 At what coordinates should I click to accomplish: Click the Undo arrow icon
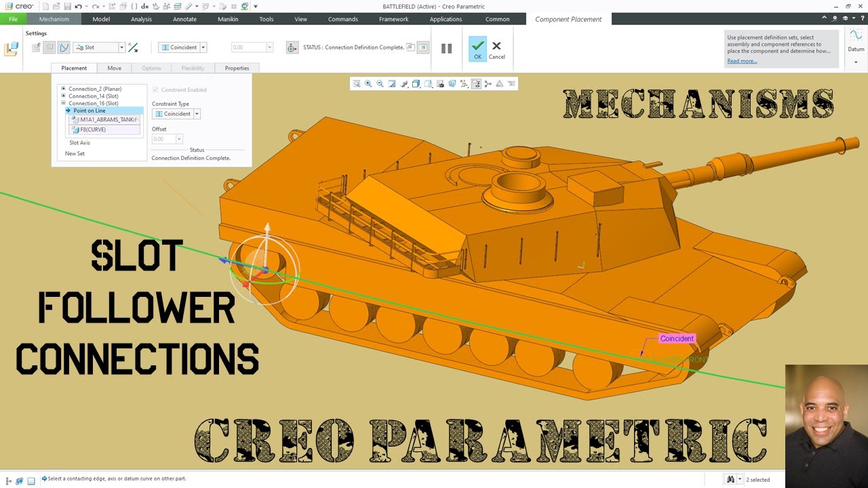click(78, 7)
